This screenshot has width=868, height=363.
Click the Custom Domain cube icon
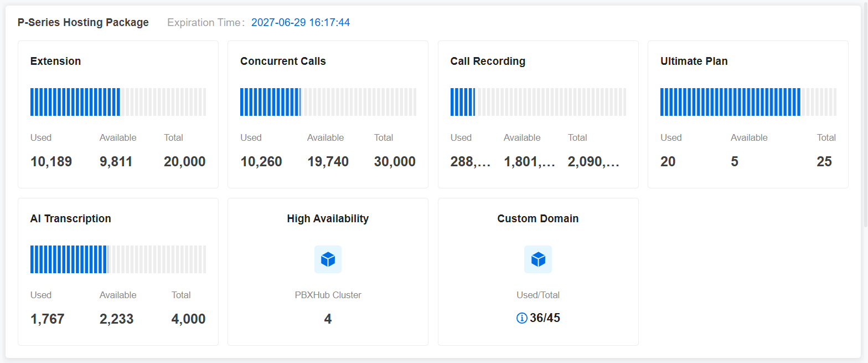[538, 259]
